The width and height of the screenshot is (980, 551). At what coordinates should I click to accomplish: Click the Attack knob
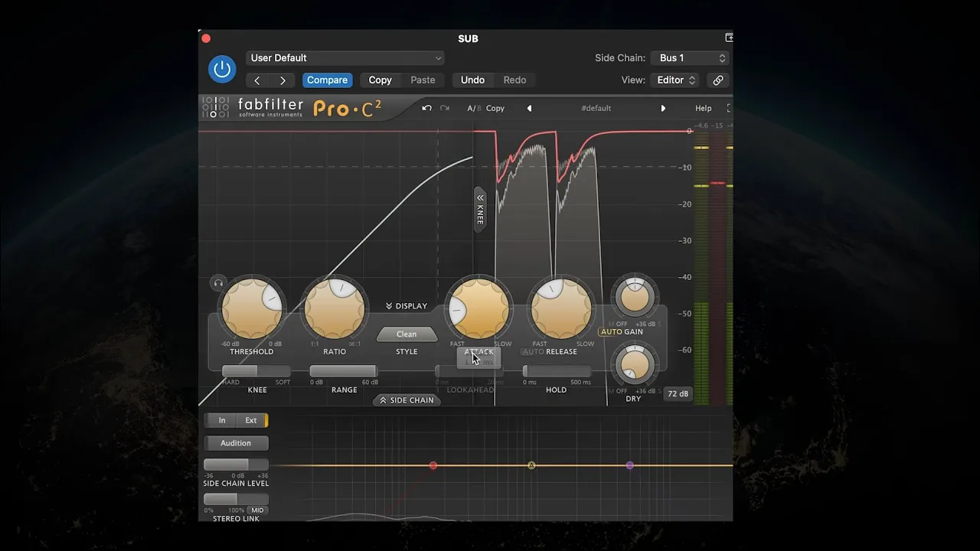pos(479,308)
